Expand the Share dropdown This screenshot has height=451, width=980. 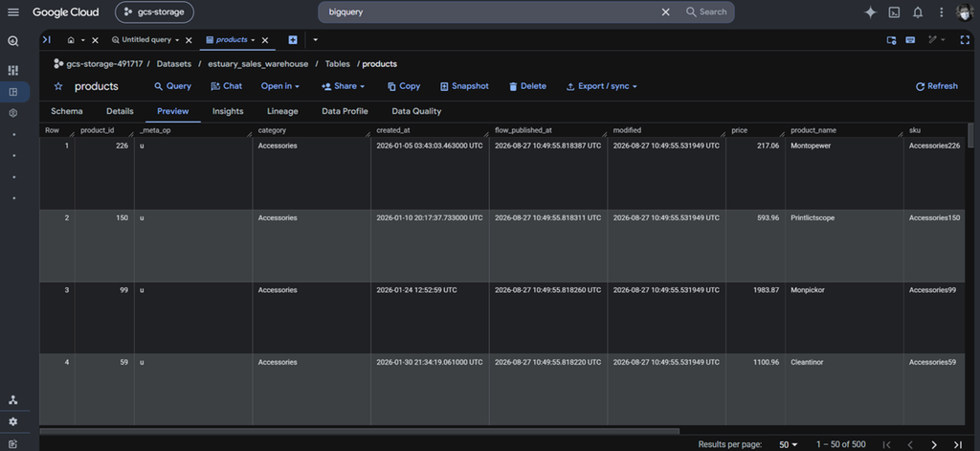344,86
